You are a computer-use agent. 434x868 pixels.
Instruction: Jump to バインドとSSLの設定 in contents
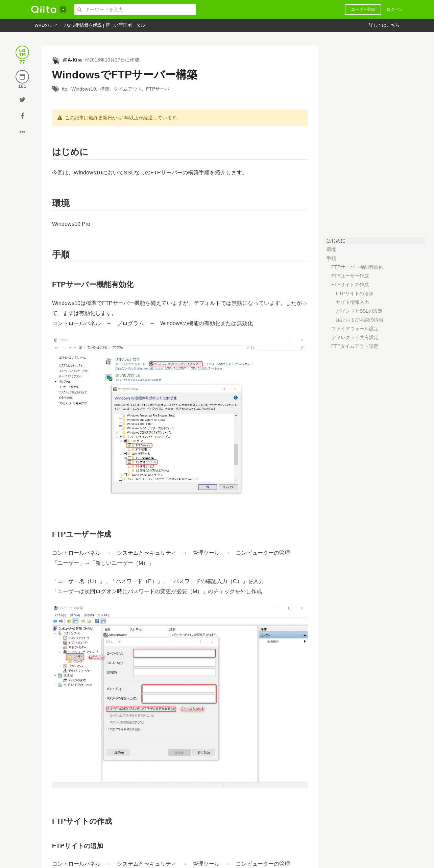coord(359,311)
